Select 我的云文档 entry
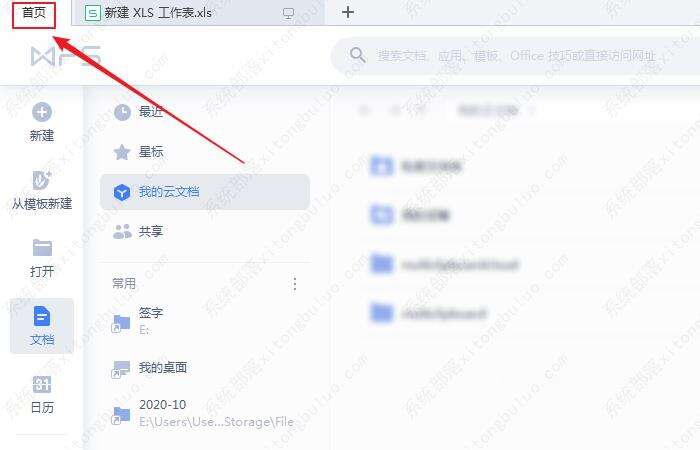The width and height of the screenshot is (700, 450). pyautogui.click(x=205, y=192)
